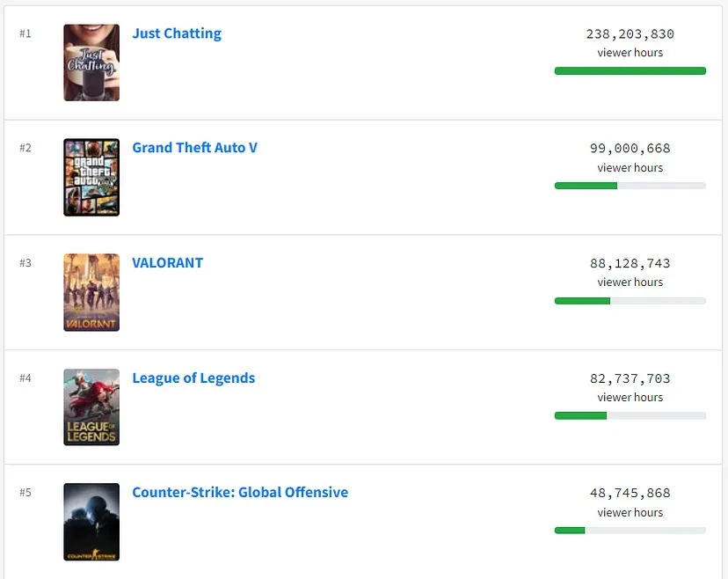728x579 pixels.
Task: Select the VALORANT cover image
Action: [91, 292]
